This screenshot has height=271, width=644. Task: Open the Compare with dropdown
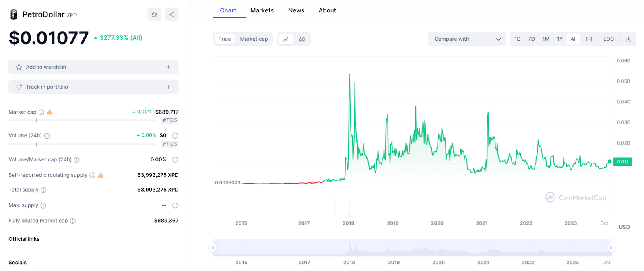click(467, 39)
